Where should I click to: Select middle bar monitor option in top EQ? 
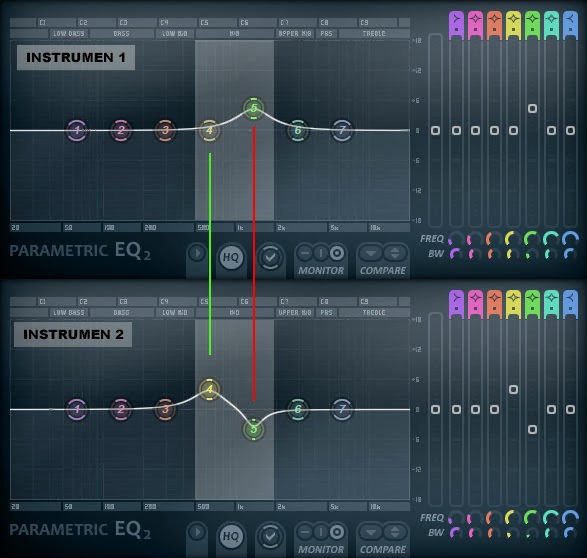[321, 253]
